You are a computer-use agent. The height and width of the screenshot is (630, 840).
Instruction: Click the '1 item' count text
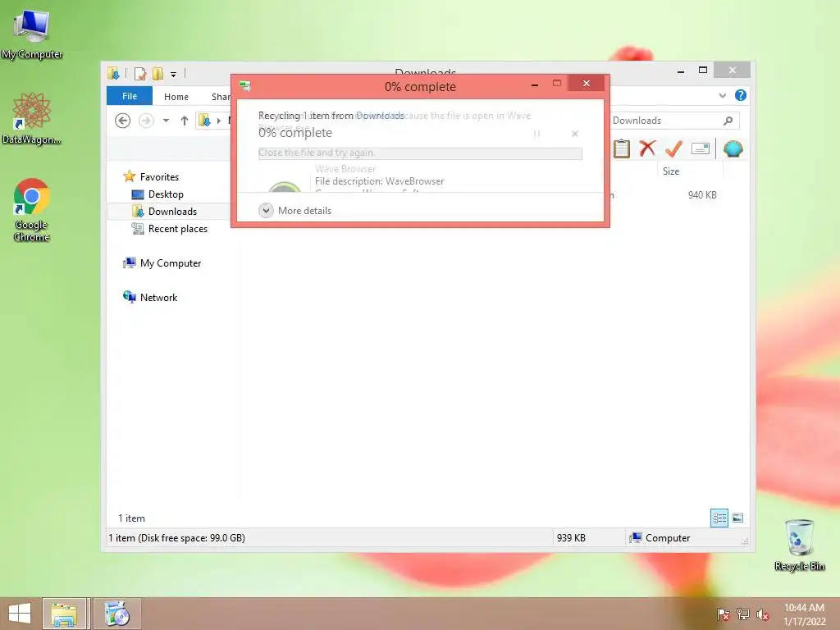[x=131, y=518]
